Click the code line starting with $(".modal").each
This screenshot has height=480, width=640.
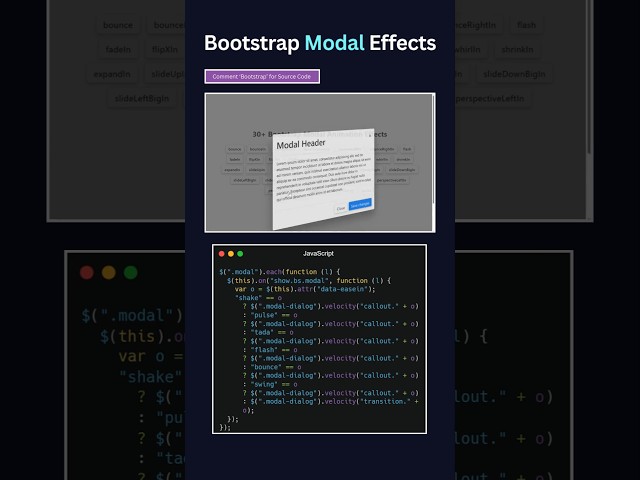(x=280, y=272)
